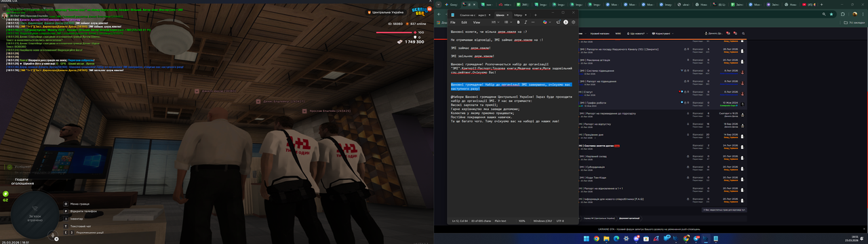868x244 pixels.
Task: Bookmark this page with Chrome star icon
Action: 831,14
